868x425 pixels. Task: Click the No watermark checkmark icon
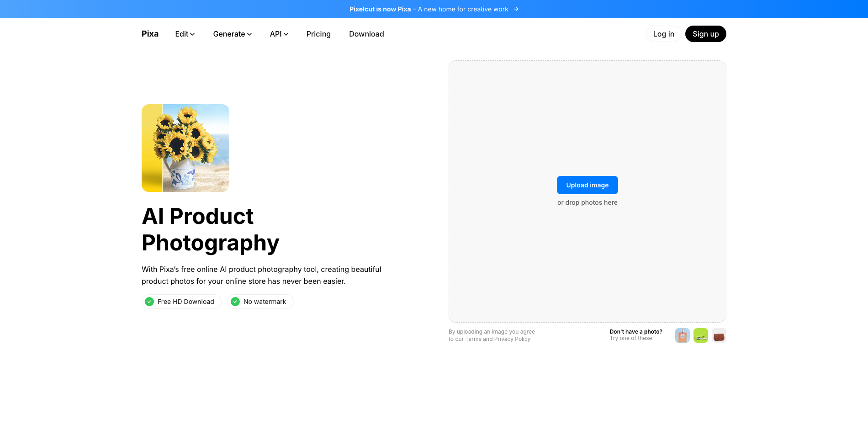[235, 302]
